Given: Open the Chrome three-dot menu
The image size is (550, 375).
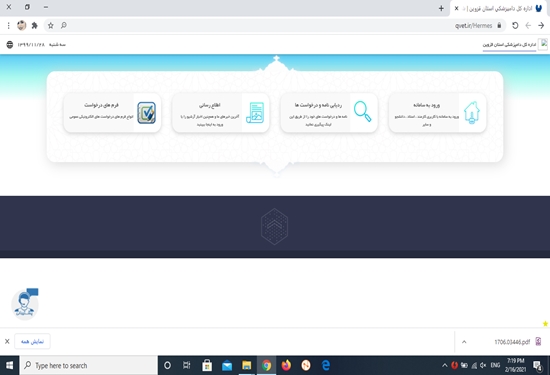Looking at the screenshot, I should [x=8, y=25].
